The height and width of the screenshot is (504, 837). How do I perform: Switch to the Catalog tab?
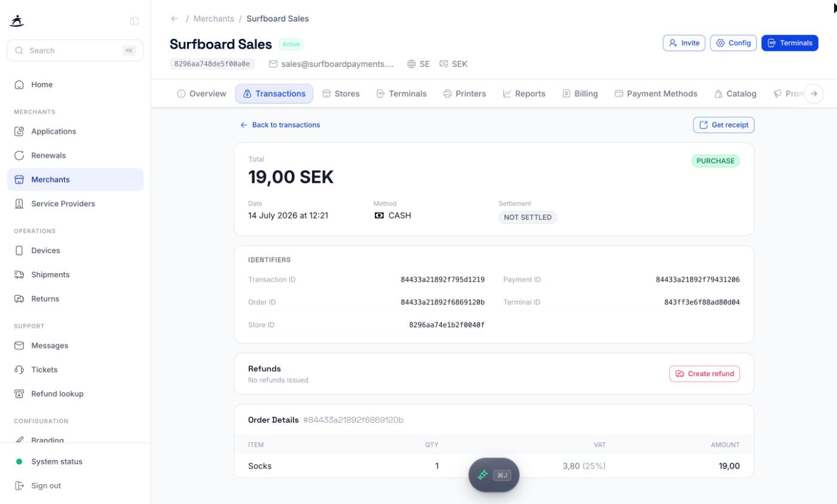point(735,94)
